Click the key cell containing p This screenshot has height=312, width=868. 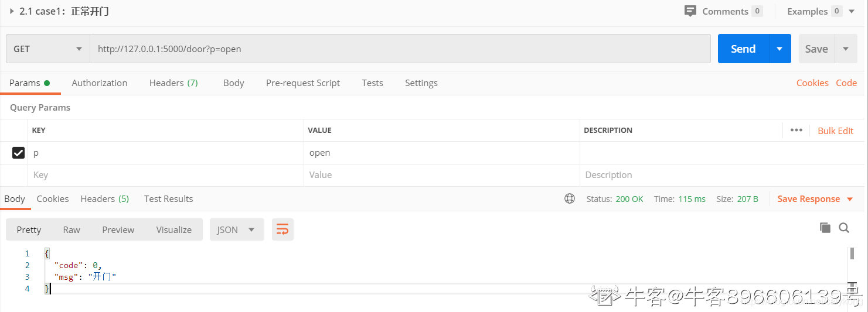pos(166,153)
